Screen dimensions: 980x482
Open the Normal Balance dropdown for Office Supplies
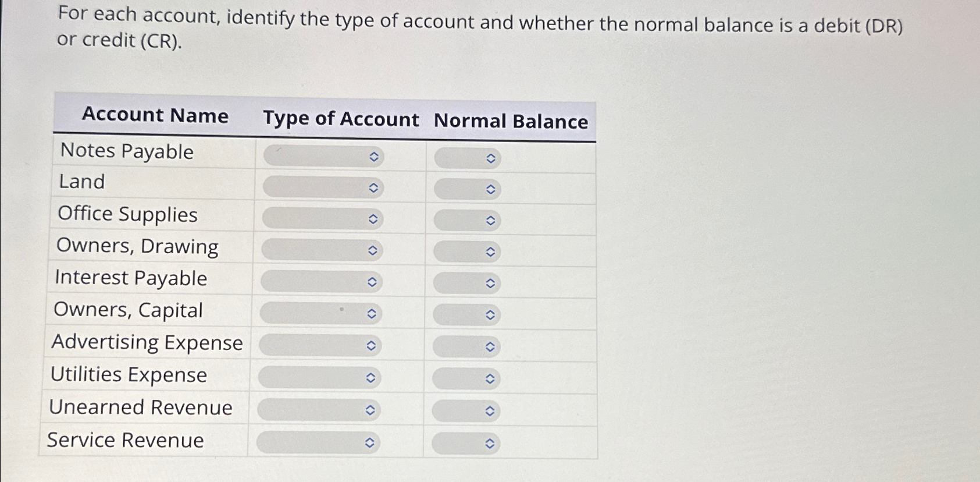465,220
